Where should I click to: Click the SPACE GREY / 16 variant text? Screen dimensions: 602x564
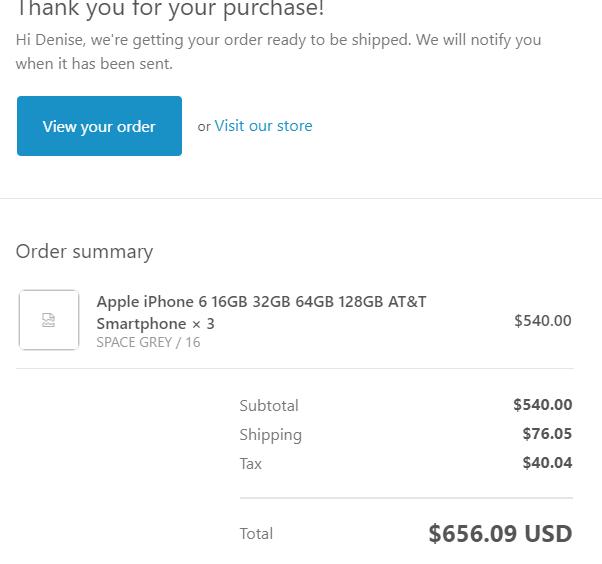coord(148,342)
